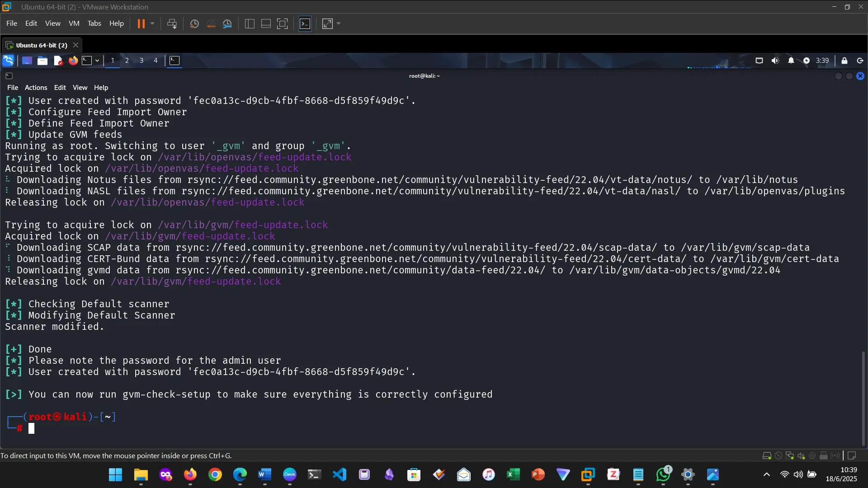
Task: Switch to workspace 3
Action: (x=142, y=61)
